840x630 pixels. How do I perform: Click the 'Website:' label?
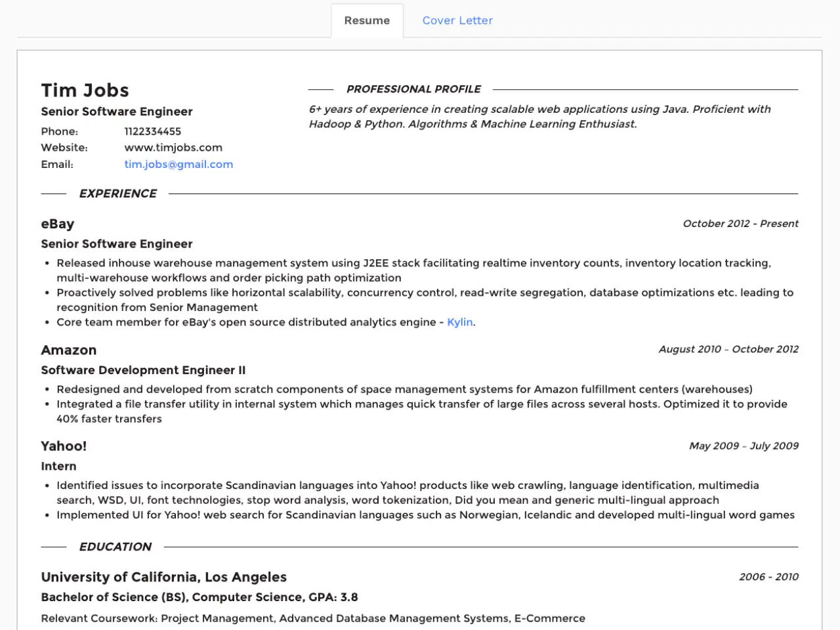pos(64,148)
